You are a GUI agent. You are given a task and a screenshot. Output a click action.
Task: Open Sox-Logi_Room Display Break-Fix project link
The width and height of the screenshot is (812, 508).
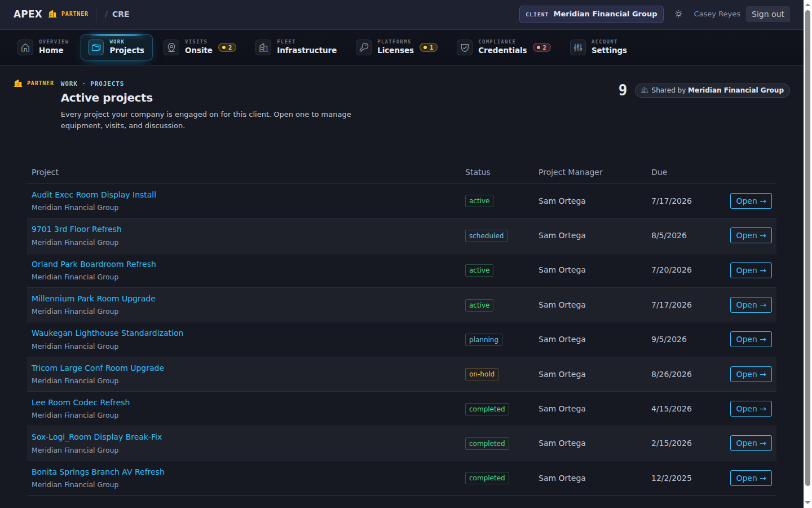(x=96, y=437)
